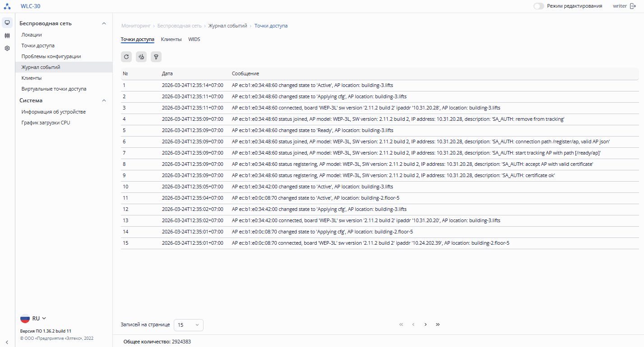Open the settings gear icon in left rail

pos(7,48)
